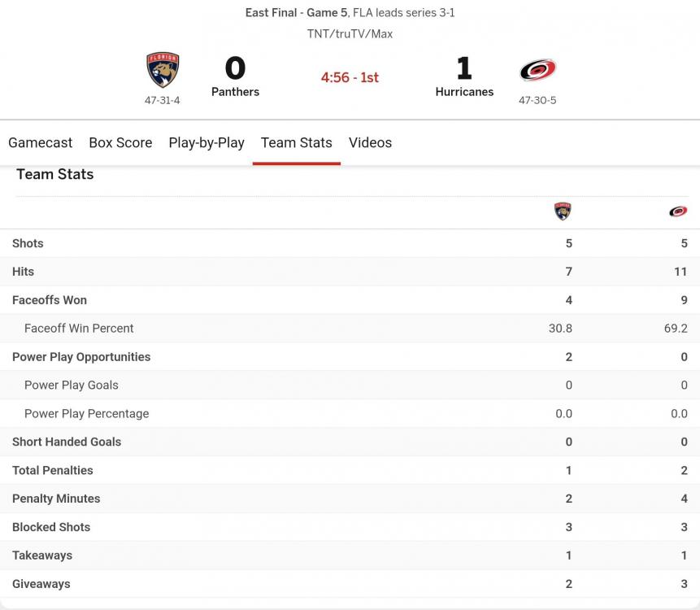Click the Panthers team name link
This screenshot has height=610, width=700.
[x=235, y=92]
